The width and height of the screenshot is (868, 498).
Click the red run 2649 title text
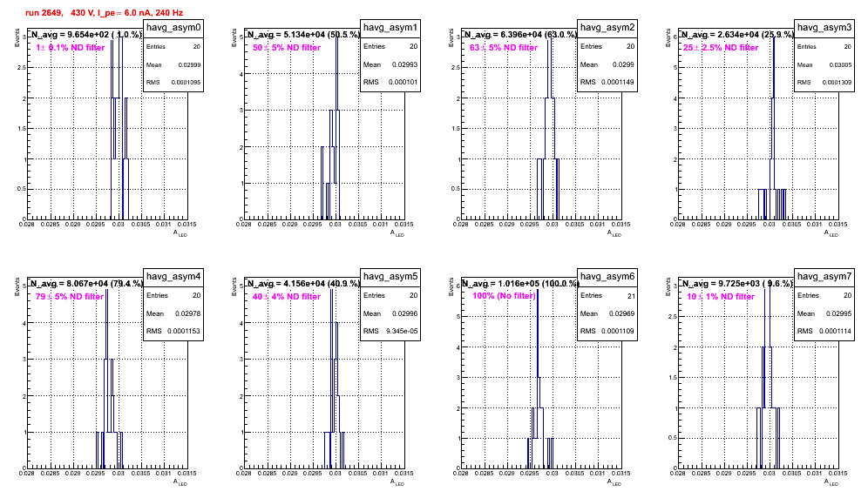[x=104, y=12]
